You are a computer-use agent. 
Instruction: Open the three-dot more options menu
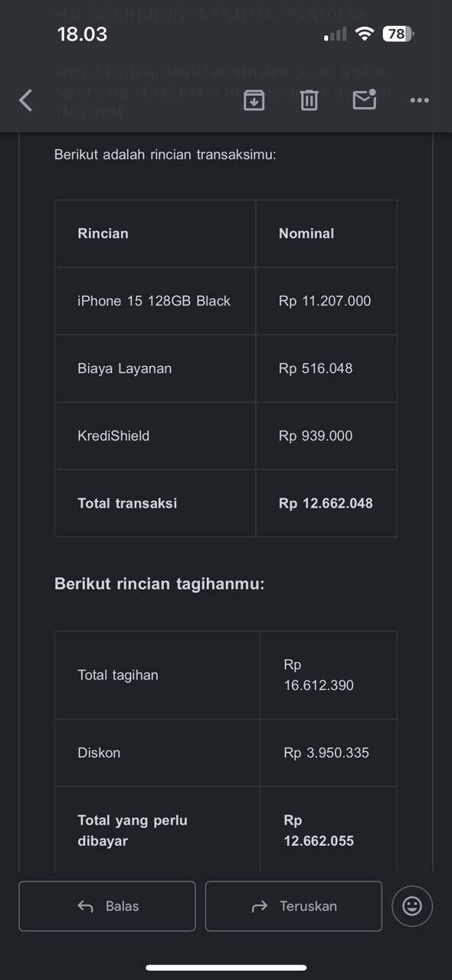419,100
